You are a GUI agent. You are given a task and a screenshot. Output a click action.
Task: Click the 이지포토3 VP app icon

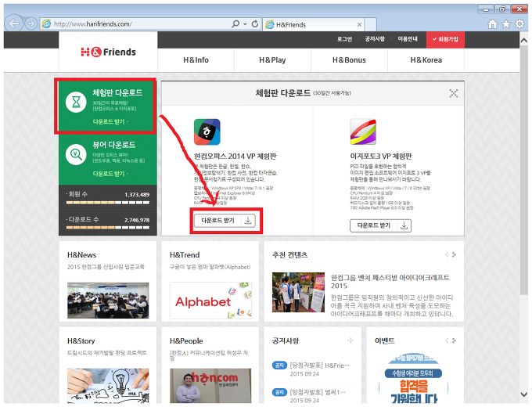click(x=363, y=131)
